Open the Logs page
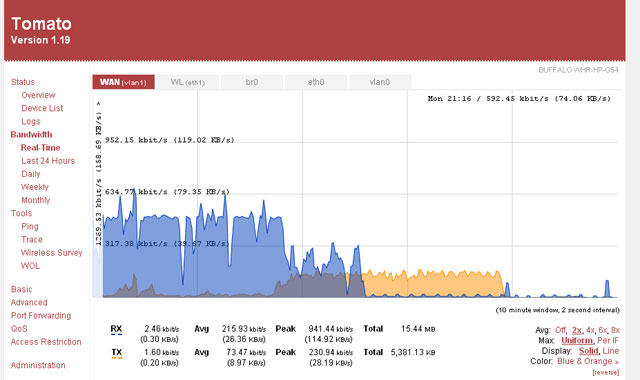This screenshot has width=640, height=380. 31,121
